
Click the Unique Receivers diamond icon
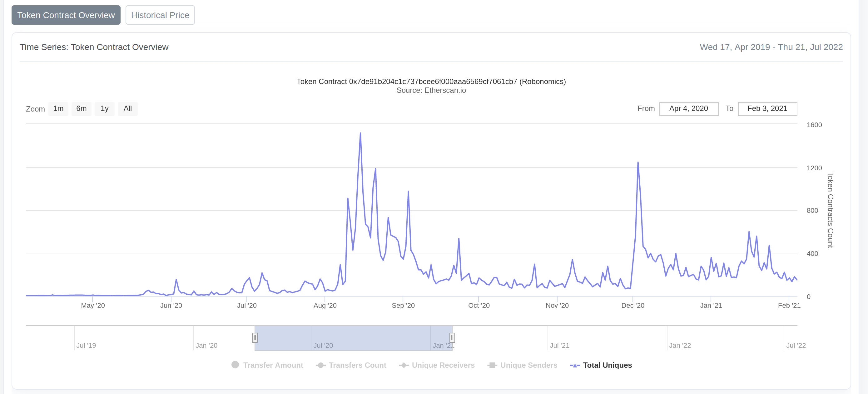click(x=404, y=365)
